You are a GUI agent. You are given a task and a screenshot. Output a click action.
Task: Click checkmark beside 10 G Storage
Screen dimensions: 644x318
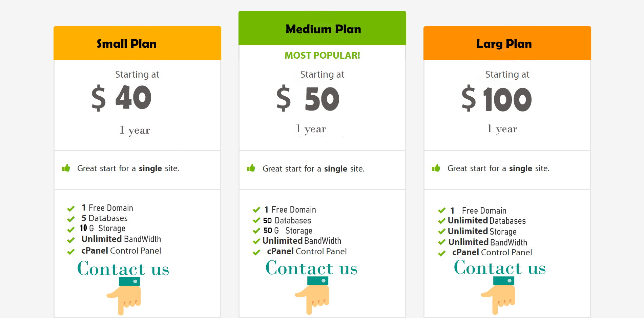[71, 230]
